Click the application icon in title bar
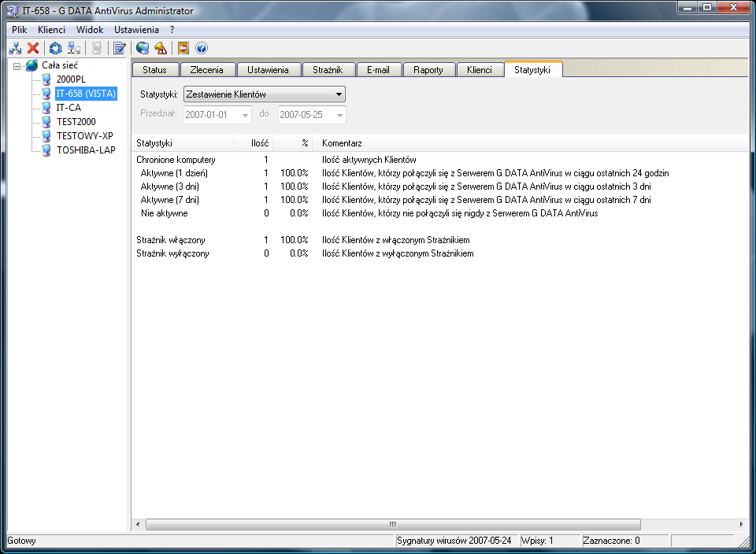Screen dimensions: 756x554 coord(12,10)
